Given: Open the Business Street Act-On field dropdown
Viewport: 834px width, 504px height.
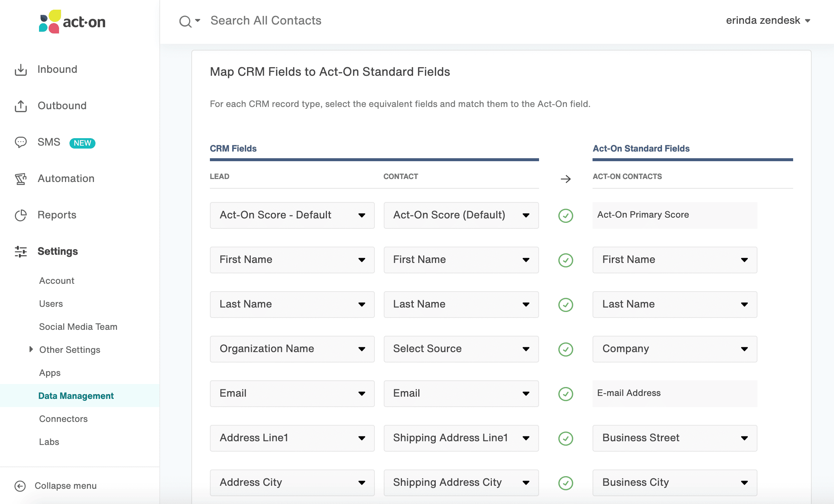Looking at the screenshot, I should point(674,438).
